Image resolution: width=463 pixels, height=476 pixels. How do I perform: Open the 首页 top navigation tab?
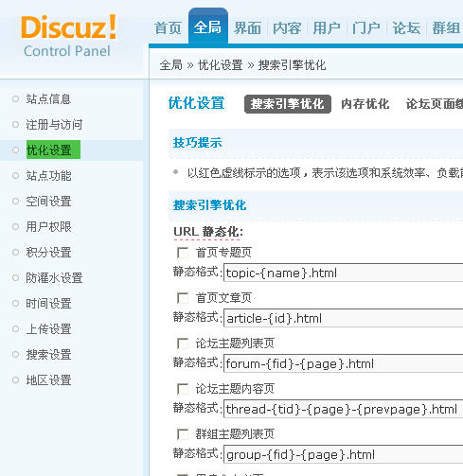tap(168, 28)
